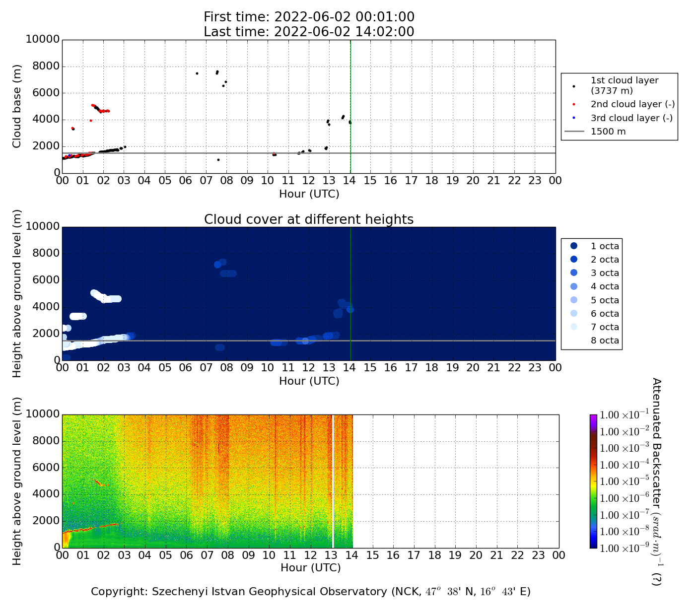Click the '8 octa' legend label
This screenshot has height=616, width=695.
[x=605, y=341]
